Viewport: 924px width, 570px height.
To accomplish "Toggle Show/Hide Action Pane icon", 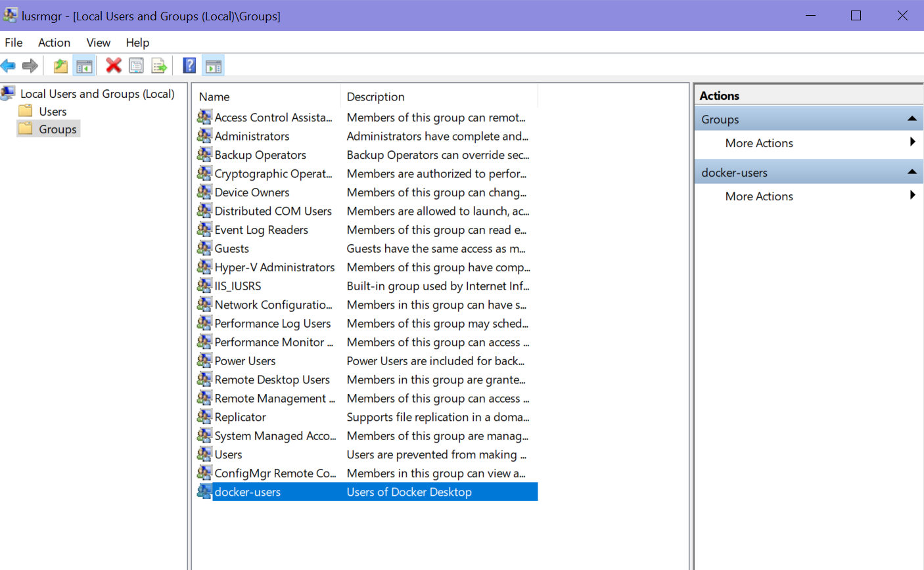I will coord(213,66).
